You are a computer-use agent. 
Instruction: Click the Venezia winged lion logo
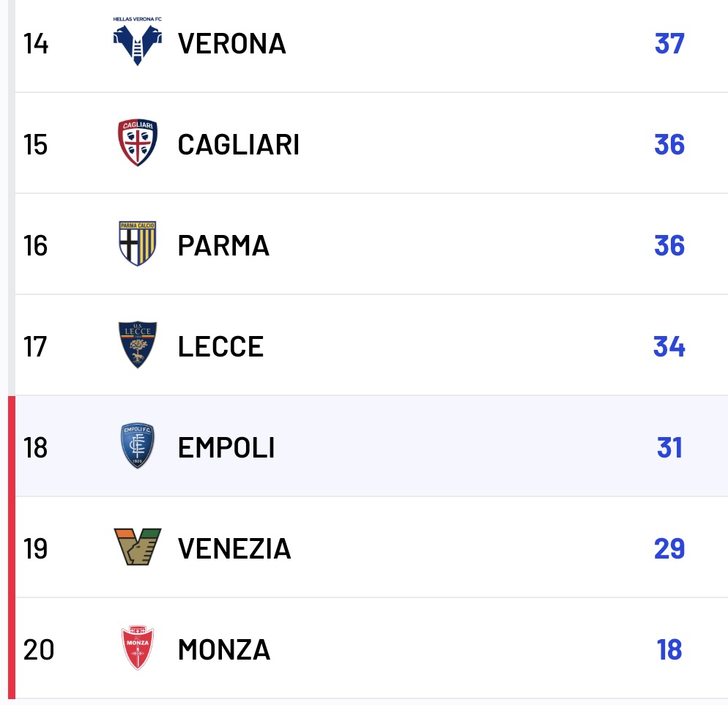click(x=137, y=548)
